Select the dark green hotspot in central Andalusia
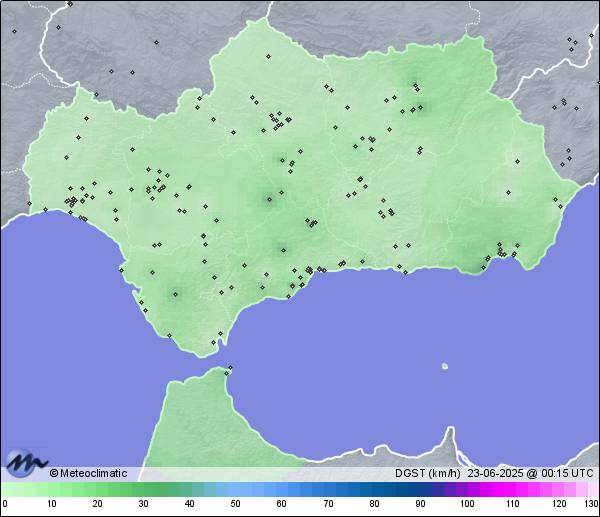 point(268,198)
